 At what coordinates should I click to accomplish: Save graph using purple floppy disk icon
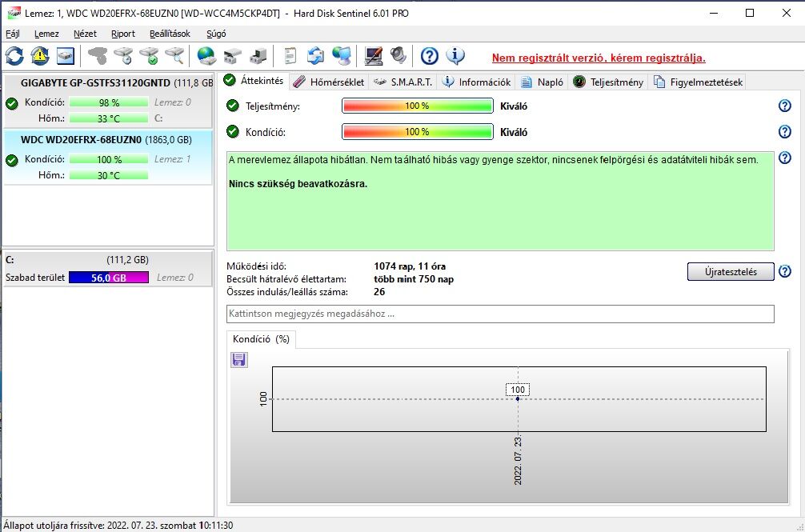point(238,360)
